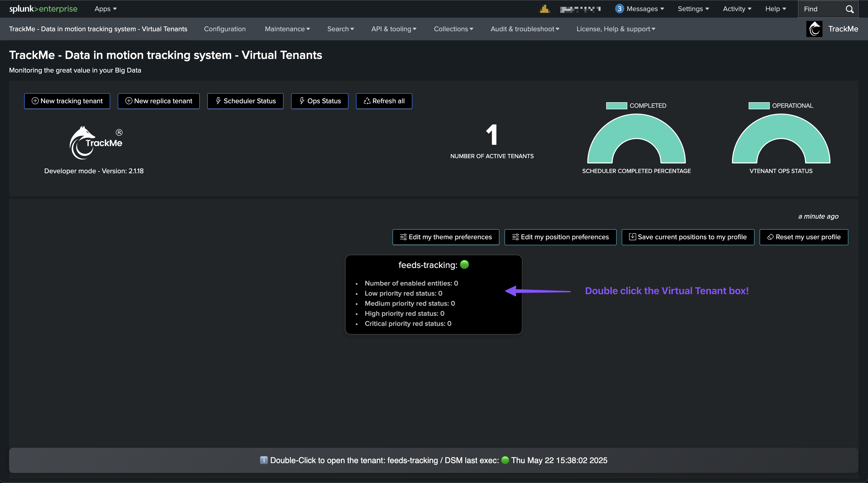The width and height of the screenshot is (868, 483).
Task: Click Developer mode version text
Action: coord(94,171)
